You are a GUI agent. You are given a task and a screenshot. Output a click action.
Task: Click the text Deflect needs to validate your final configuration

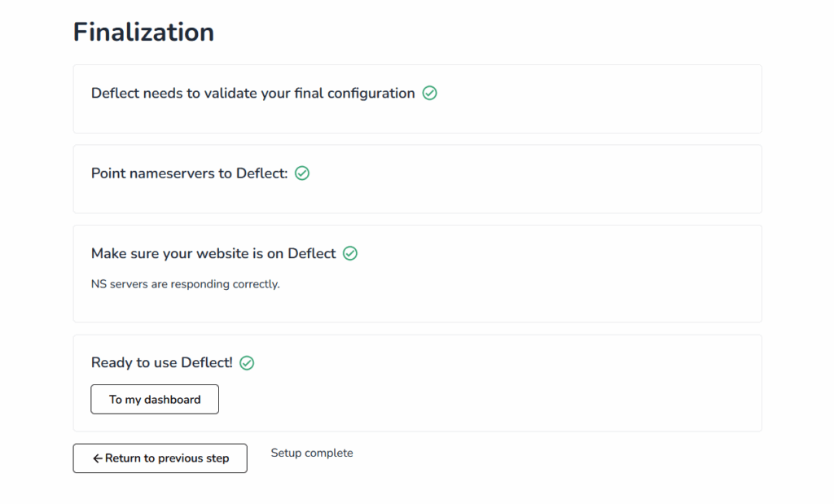[252, 93]
